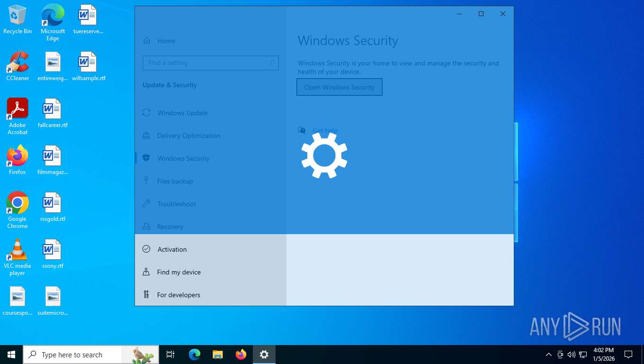The height and width of the screenshot is (364, 644).
Task: Open File Explorer from the taskbar
Action: (218, 355)
